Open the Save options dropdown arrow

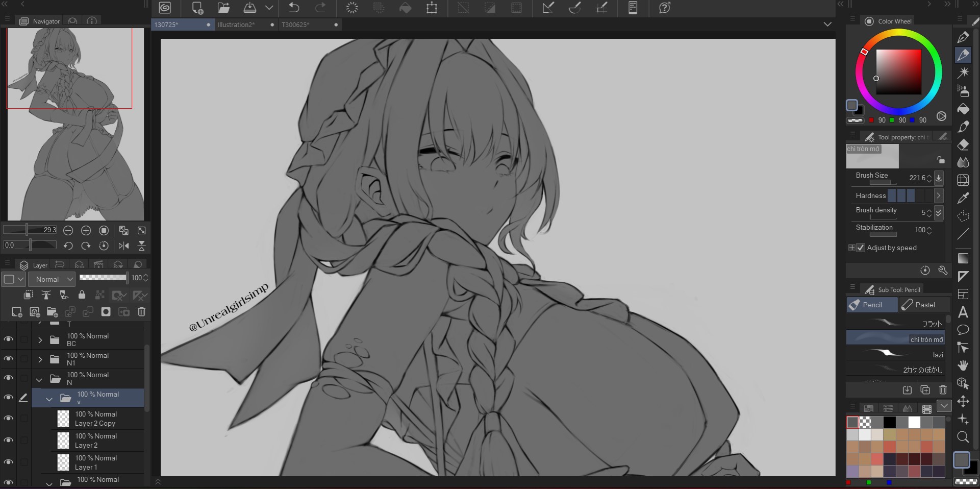pos(269,8)
